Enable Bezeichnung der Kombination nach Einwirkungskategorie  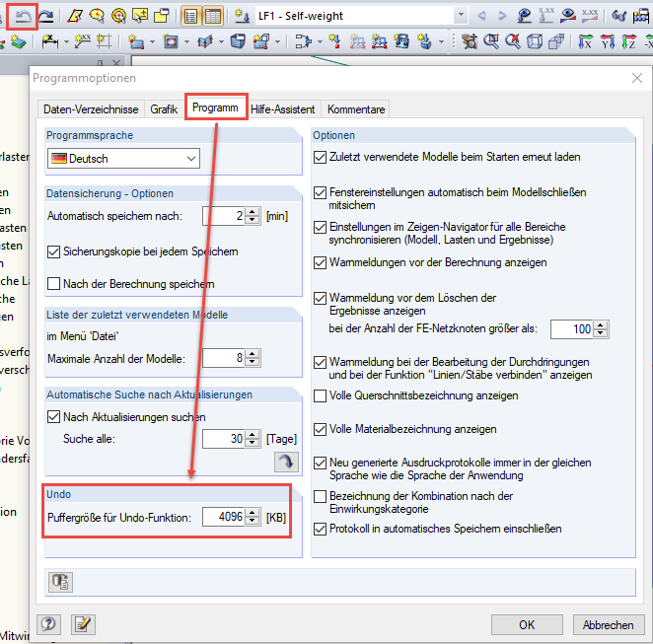tap(320, 496)
